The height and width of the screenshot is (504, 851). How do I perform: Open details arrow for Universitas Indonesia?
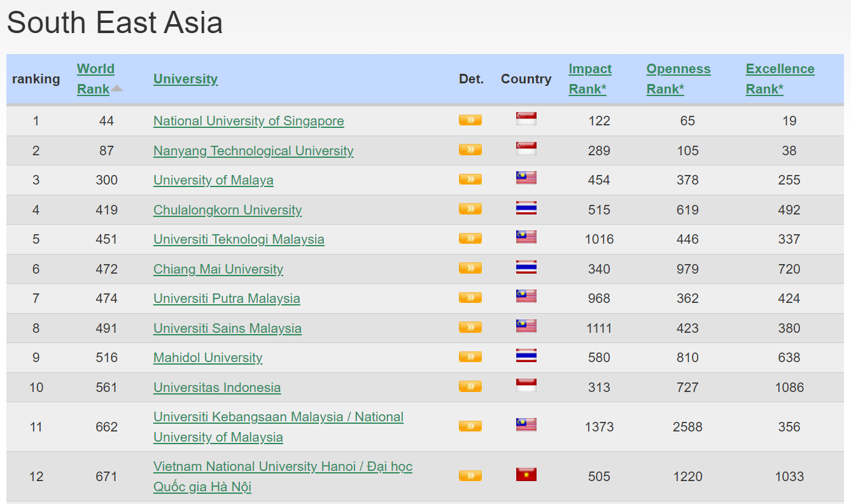[x=470, y=386]
